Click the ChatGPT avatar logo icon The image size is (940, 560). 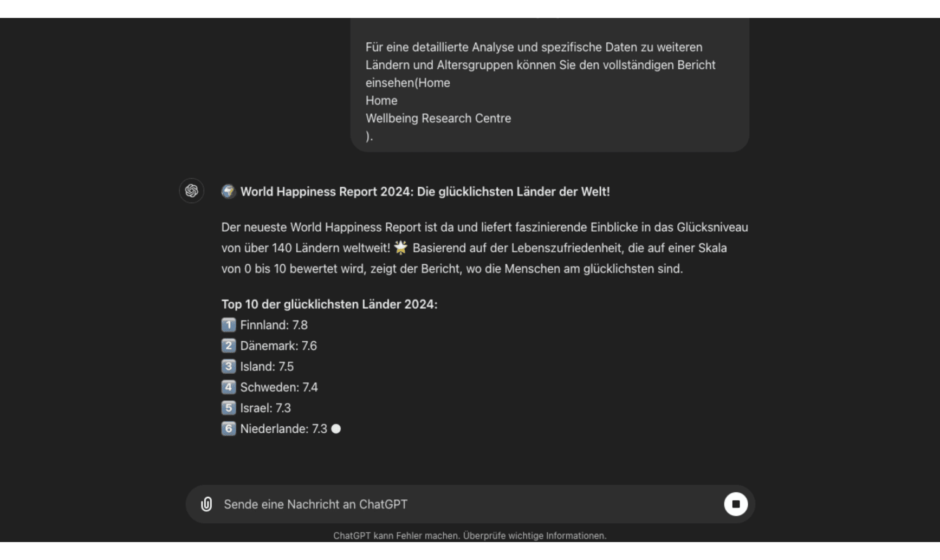(192, 191)
